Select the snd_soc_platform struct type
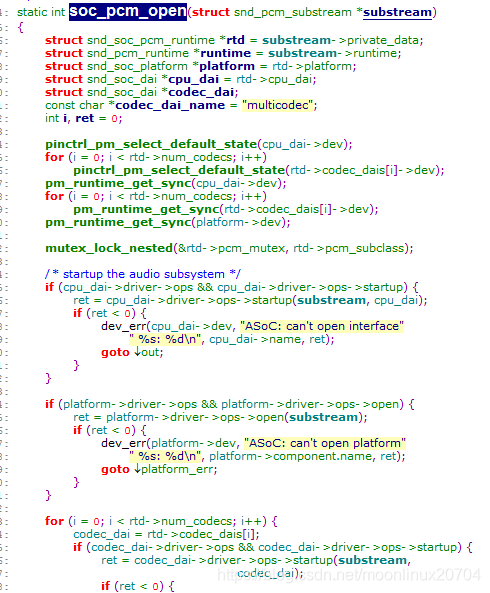 coord(137,66)
